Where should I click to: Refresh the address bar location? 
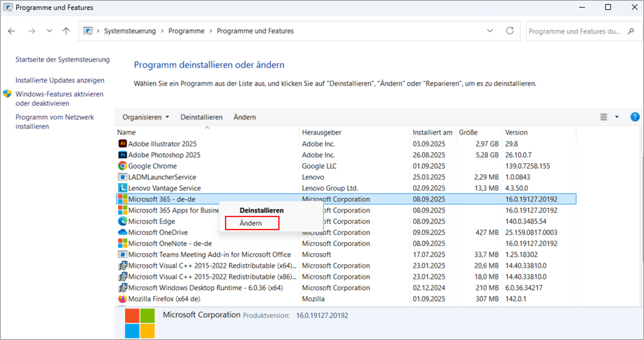[x=510, y=31]
